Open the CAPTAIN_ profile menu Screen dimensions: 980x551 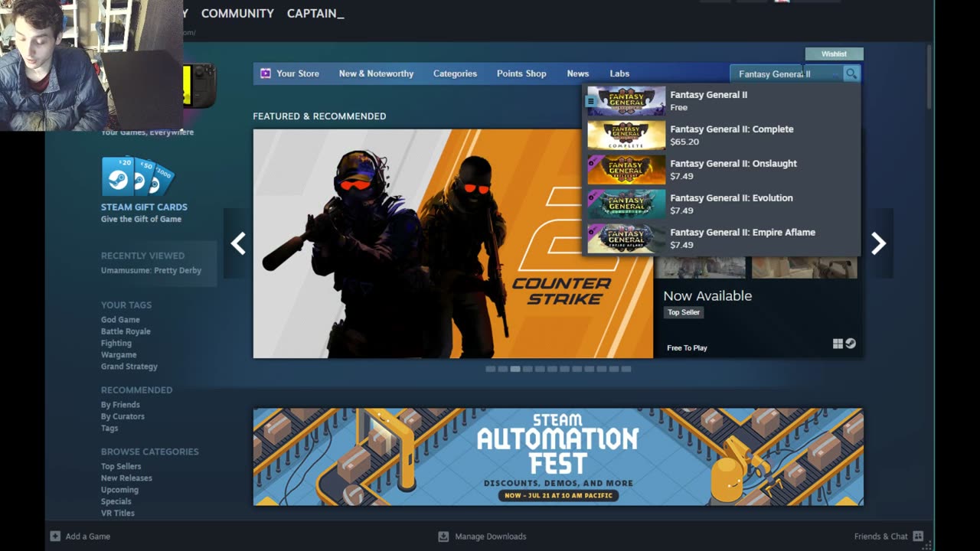coord(315,14)
